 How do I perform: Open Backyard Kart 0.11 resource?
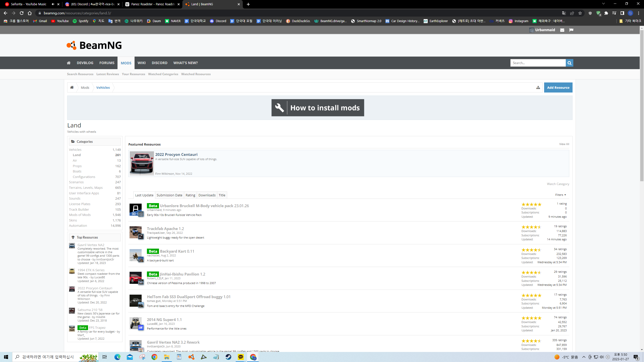[177, 251]
